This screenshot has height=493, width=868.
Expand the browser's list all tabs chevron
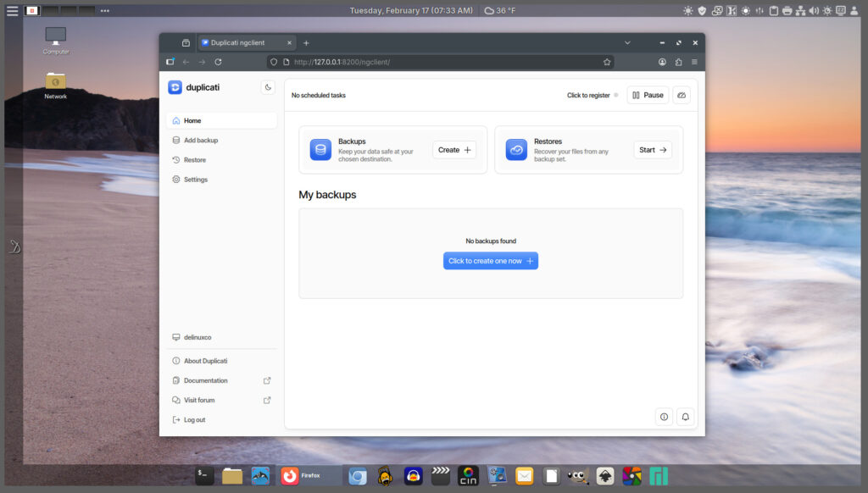(627, 42)
